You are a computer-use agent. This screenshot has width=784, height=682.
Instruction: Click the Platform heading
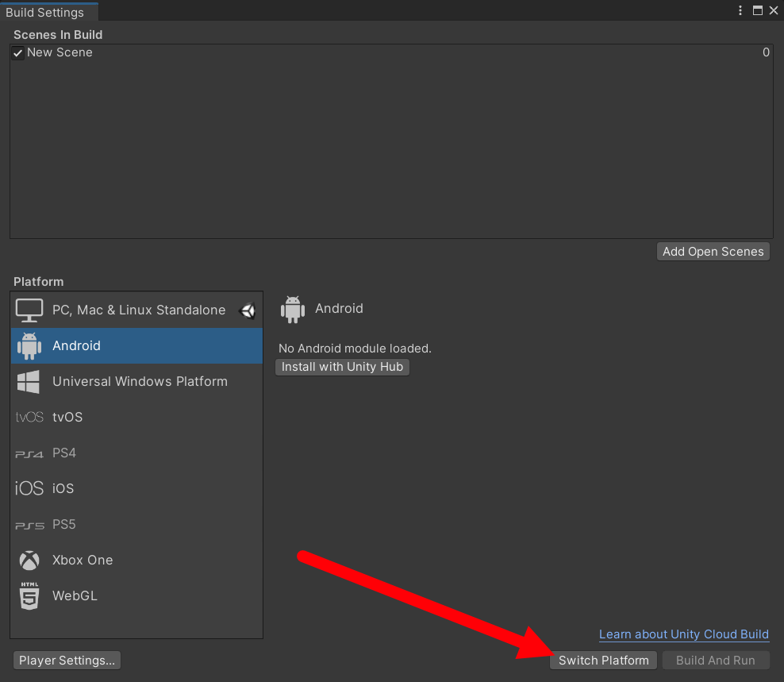point(39,282)
